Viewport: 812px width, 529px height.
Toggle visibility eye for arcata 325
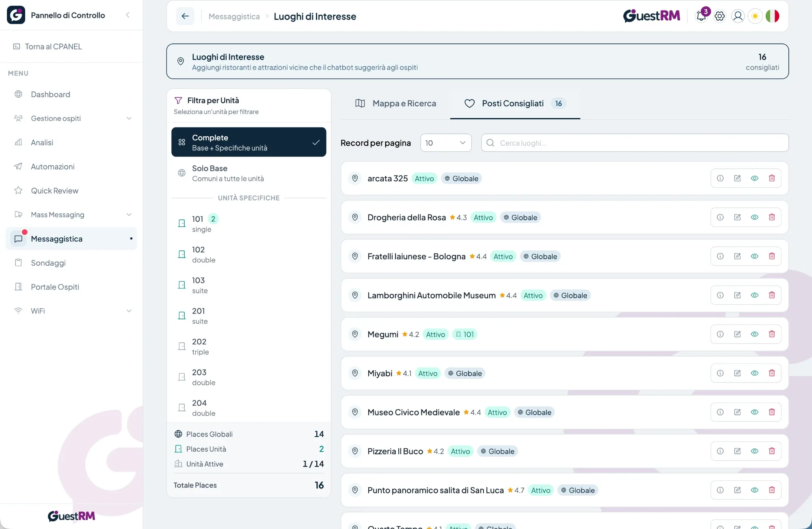755,178
